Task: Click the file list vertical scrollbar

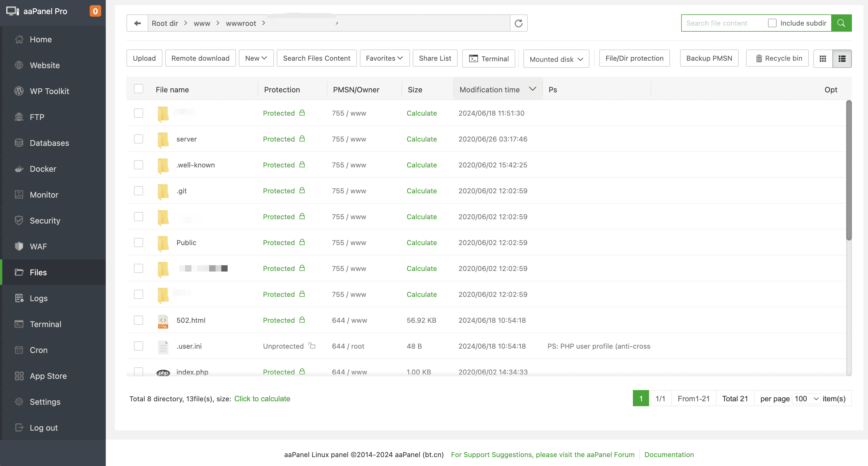Action: click(x=848, y=170)
